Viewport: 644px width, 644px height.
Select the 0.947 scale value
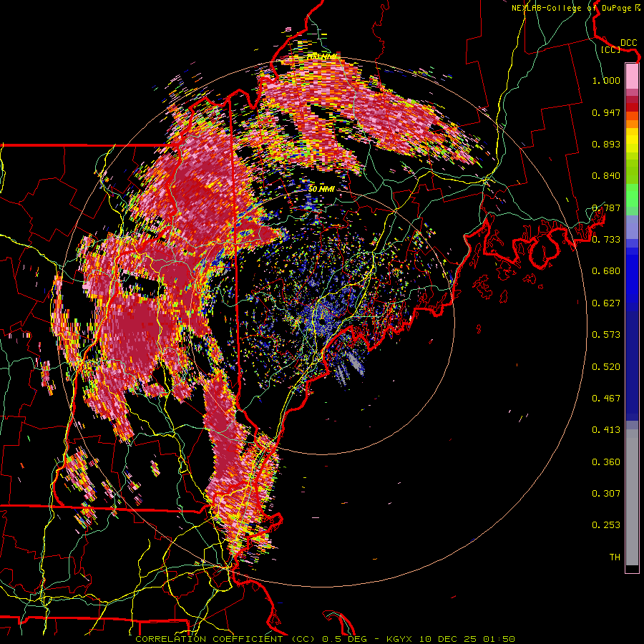point(606,112)
